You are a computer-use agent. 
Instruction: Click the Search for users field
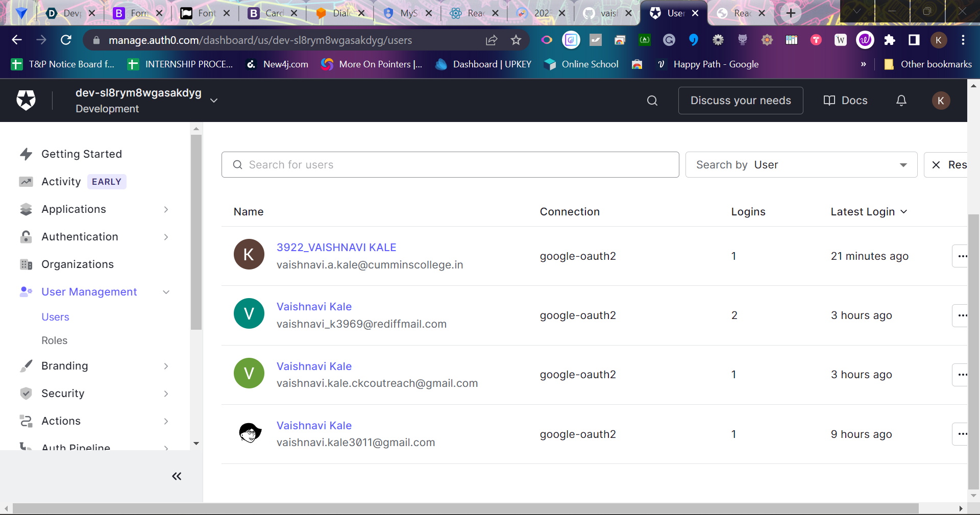pos(450,165)
